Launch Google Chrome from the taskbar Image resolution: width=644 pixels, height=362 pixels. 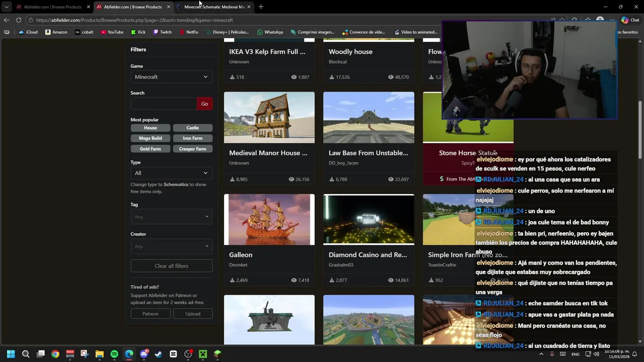tap(55, 354)
